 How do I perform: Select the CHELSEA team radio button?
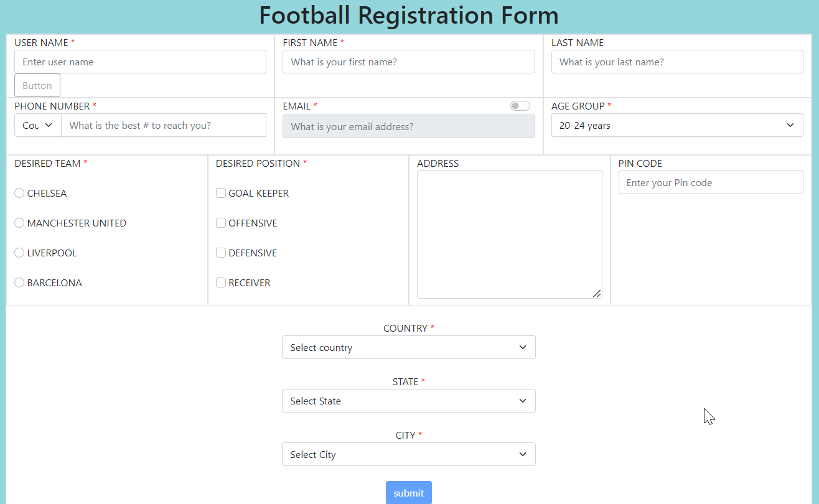pos(19,193)
